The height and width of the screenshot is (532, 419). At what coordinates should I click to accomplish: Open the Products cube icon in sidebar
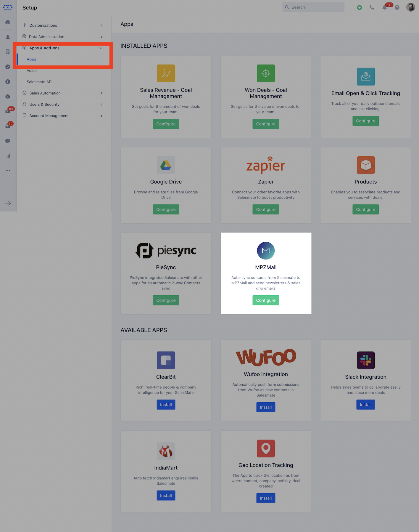8,97
